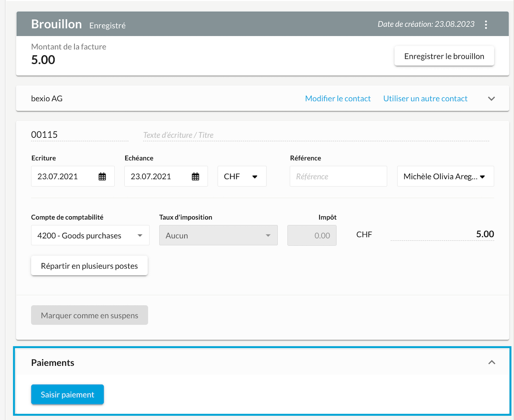Click the document number field 00115
Viewport: 514px width, 420px height.
(80, 135)
